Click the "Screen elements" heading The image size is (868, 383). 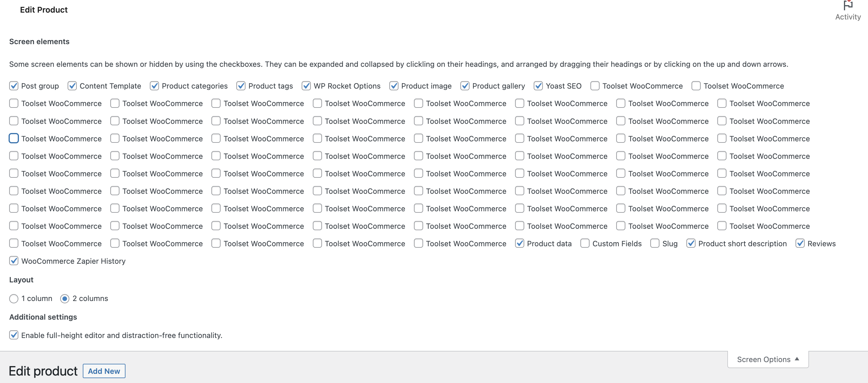pos(40,42)
